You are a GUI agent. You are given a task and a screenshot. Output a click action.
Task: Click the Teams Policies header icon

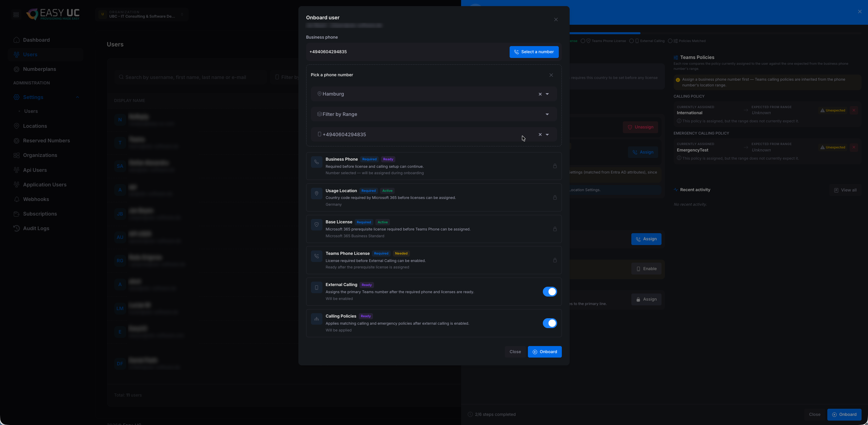676,58
